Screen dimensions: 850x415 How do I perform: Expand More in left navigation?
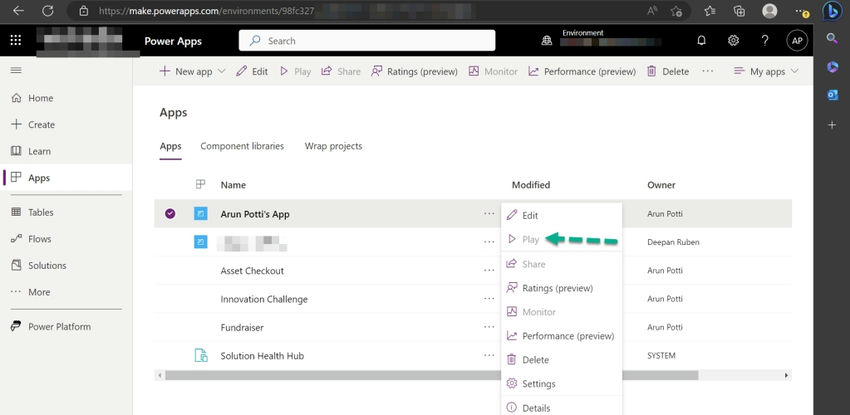pos(39,292)
